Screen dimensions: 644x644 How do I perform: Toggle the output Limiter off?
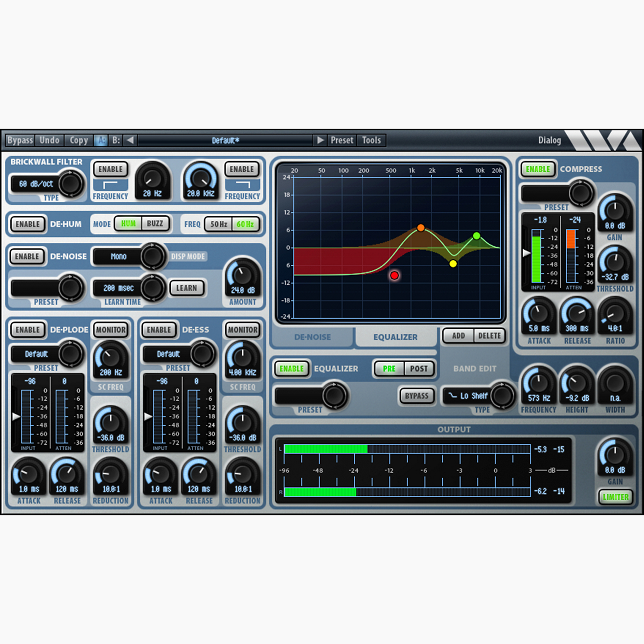[x=615, y=497]
